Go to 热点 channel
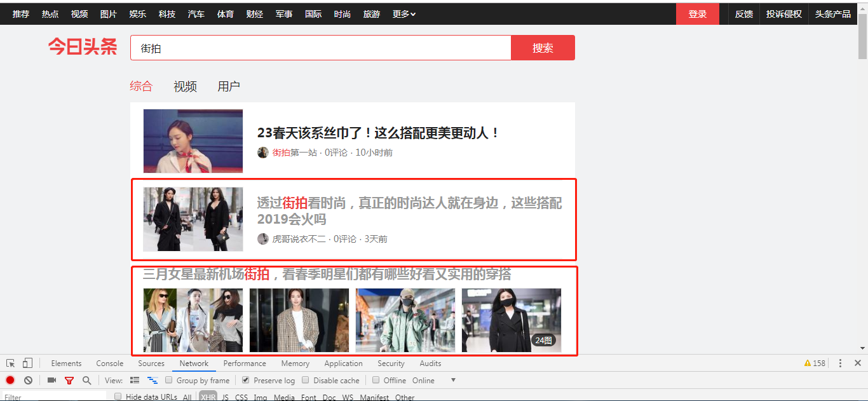 click(x=50, y=14)
